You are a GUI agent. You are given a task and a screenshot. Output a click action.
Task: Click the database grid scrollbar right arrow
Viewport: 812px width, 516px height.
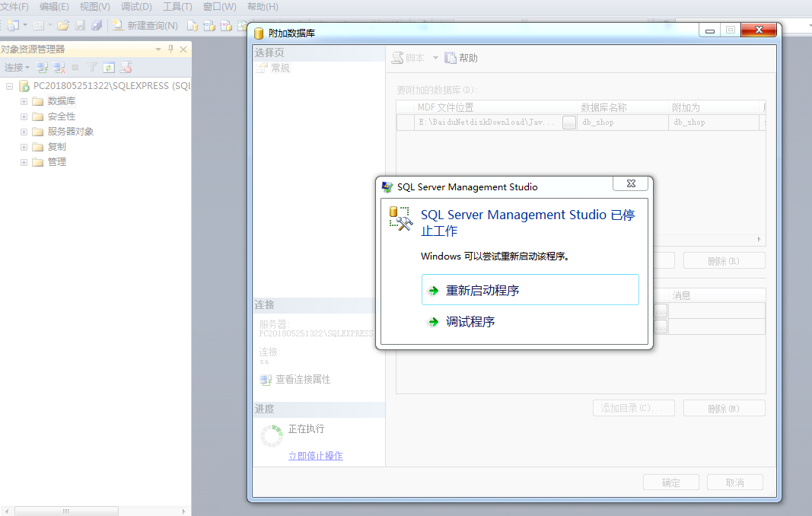point(759,239)
